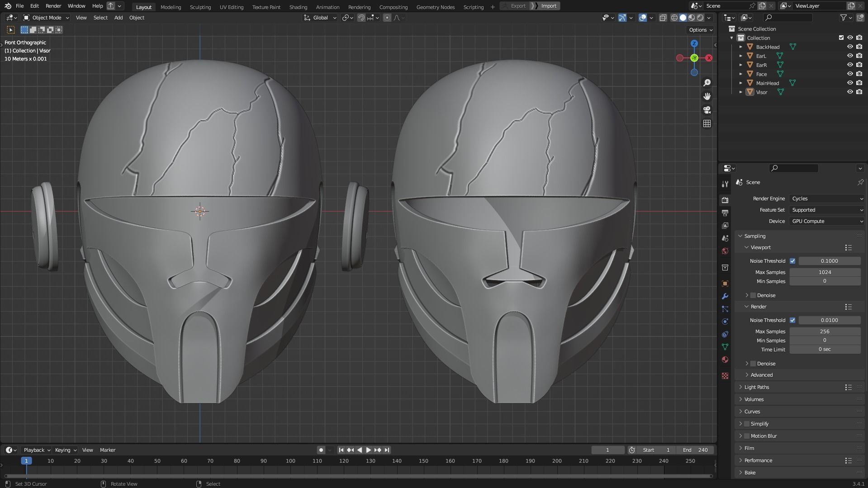Disable Face object in renders

tap(859, 74)
